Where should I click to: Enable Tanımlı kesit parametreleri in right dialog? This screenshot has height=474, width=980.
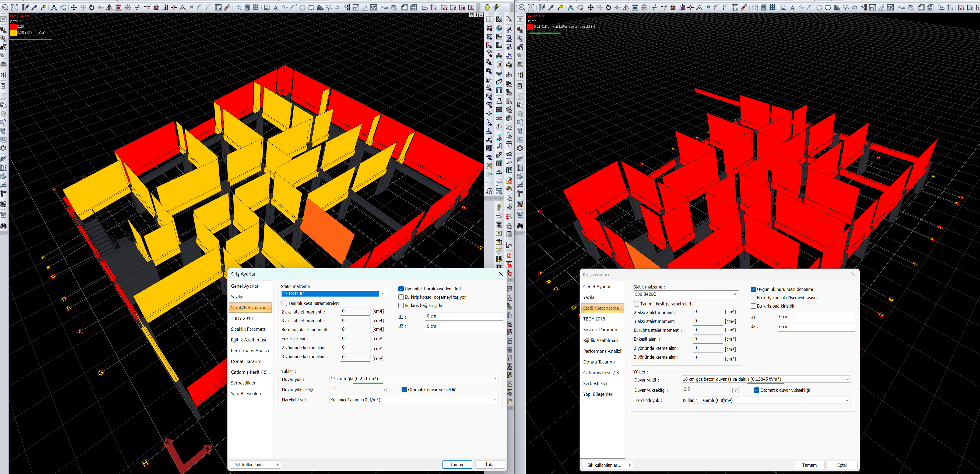[x=637, y=304]
